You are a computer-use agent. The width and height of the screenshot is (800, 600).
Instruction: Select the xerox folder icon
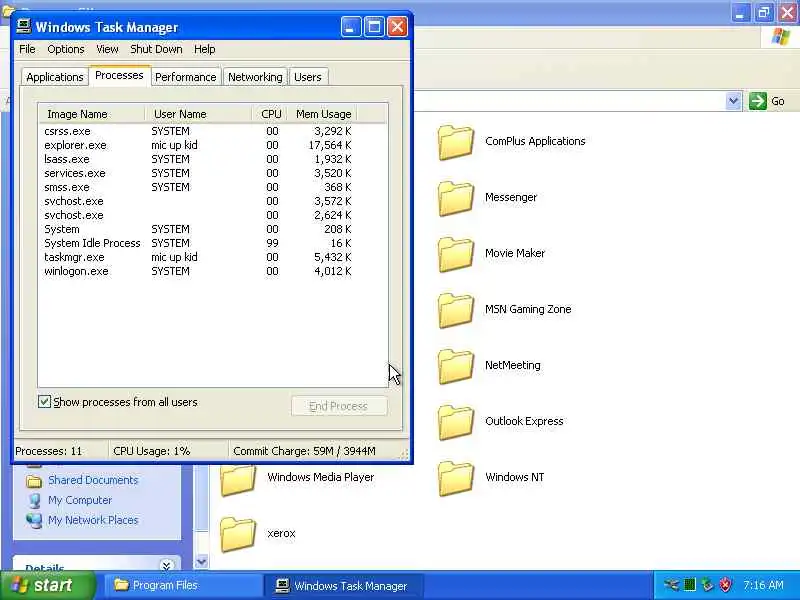238,534
